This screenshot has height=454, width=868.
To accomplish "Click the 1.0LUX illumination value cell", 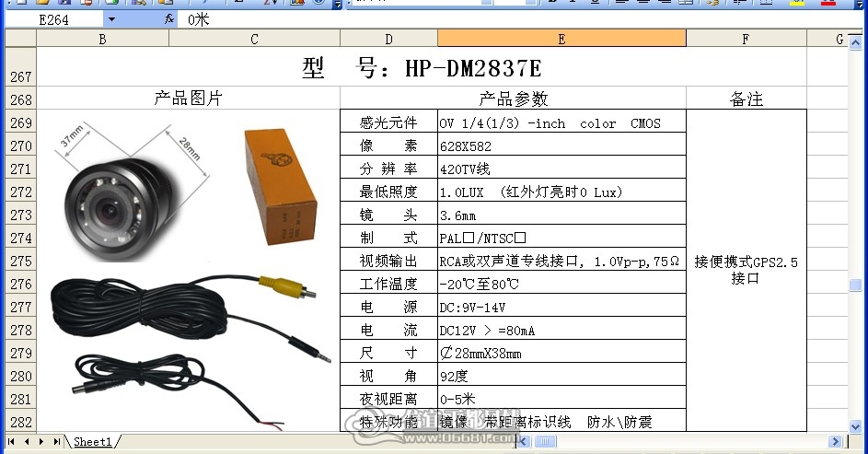I will tap(561, 191).
